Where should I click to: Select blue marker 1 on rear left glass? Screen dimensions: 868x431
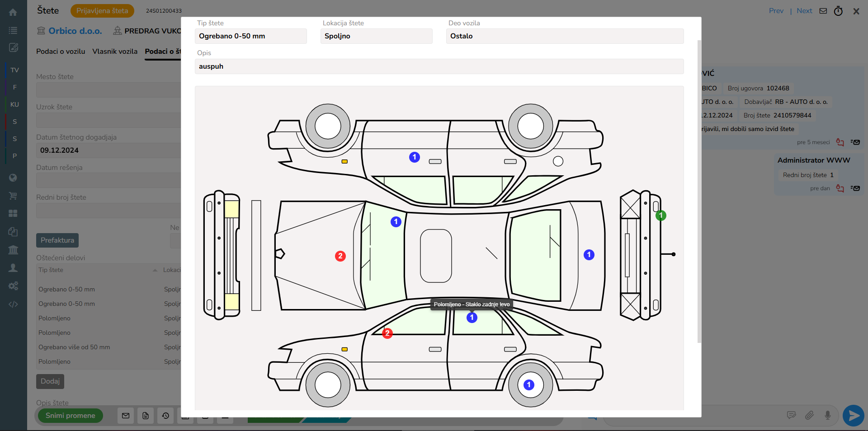click(x=472, y=318)
